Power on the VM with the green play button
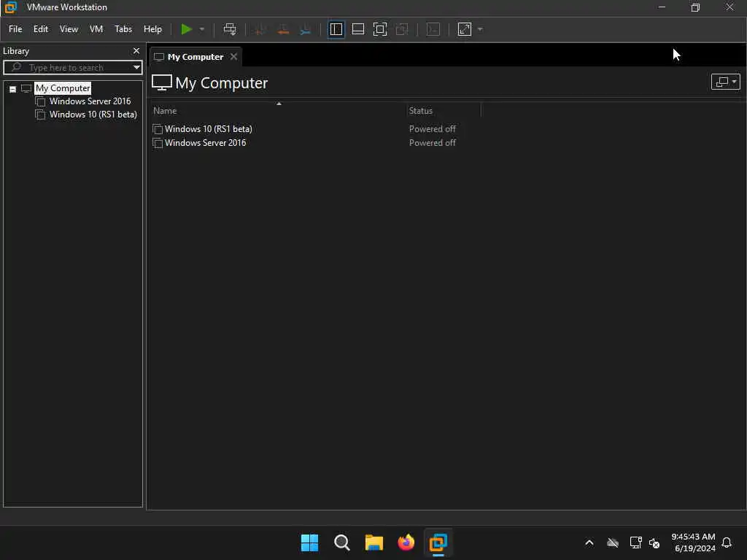Image resolution: width=747 pixels, height=560 pixels. pos(186,29)
